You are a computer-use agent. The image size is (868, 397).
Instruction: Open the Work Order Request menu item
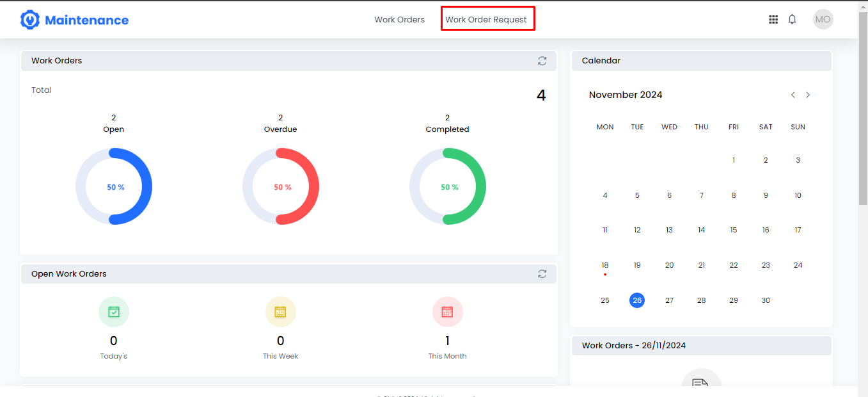pyautogui.click(x=486, y=20)
